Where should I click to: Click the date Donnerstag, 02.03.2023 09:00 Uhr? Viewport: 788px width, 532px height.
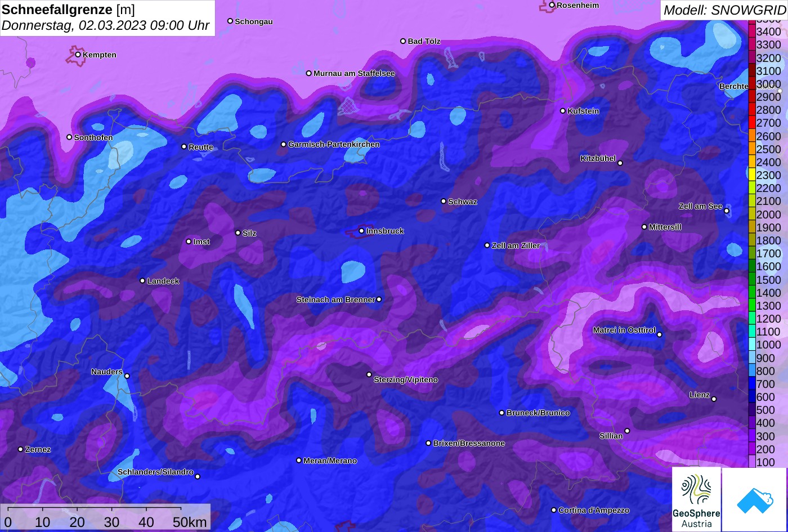[105, 25]
